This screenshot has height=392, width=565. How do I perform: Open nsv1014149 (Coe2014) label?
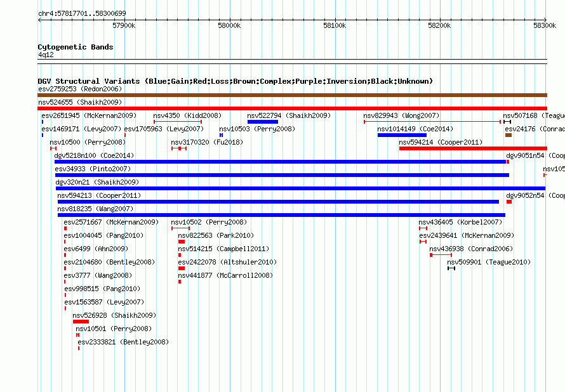click(415, 129)
